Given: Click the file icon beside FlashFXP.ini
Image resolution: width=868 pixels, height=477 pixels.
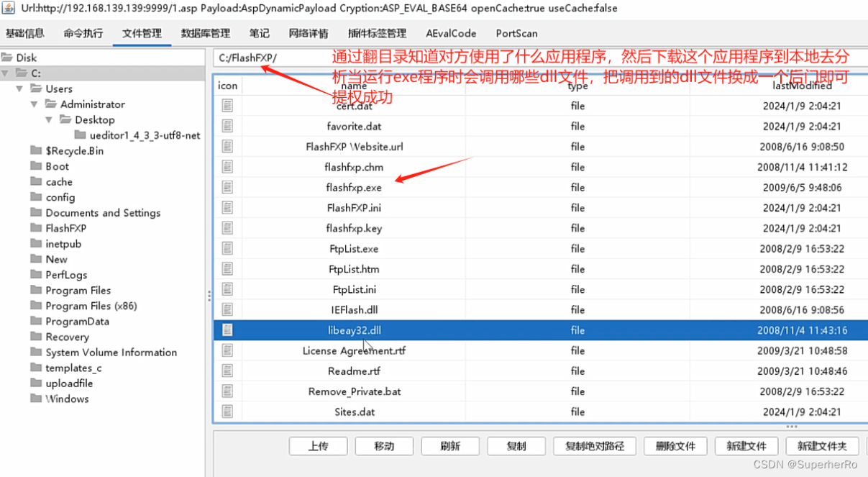Looking at the screenshot, I should (227, 208).
